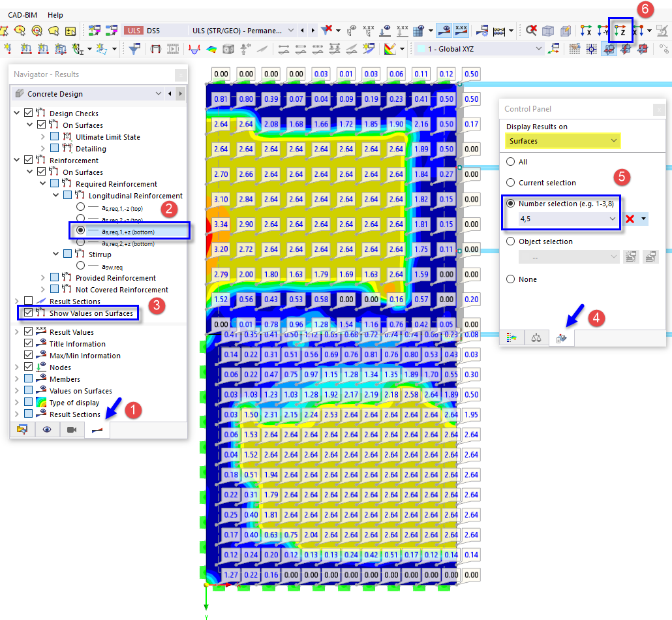Expand the Result Values tree node
Viewport: 672px width, 620px height.
17,332
